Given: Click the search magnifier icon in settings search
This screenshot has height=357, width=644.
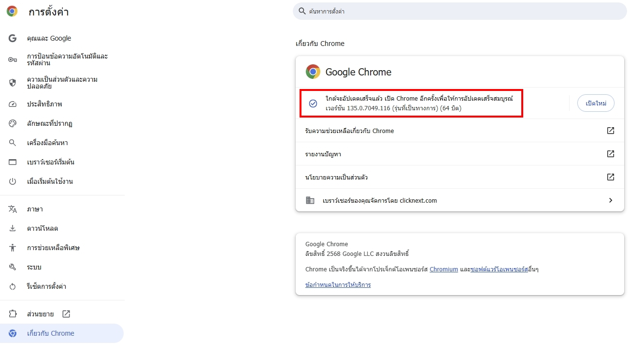Looking at the screenshot, I should [x=302, y=11].
